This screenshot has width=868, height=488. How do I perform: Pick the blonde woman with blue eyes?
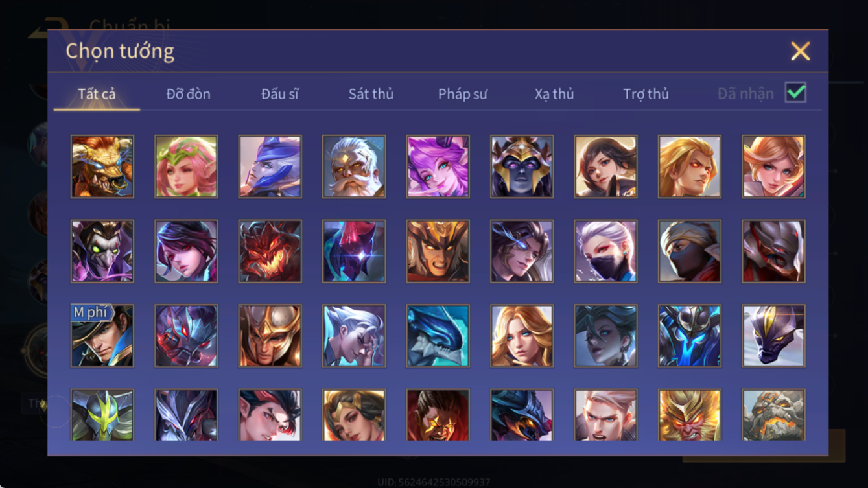pyautogui.click(x=522, y=336)
